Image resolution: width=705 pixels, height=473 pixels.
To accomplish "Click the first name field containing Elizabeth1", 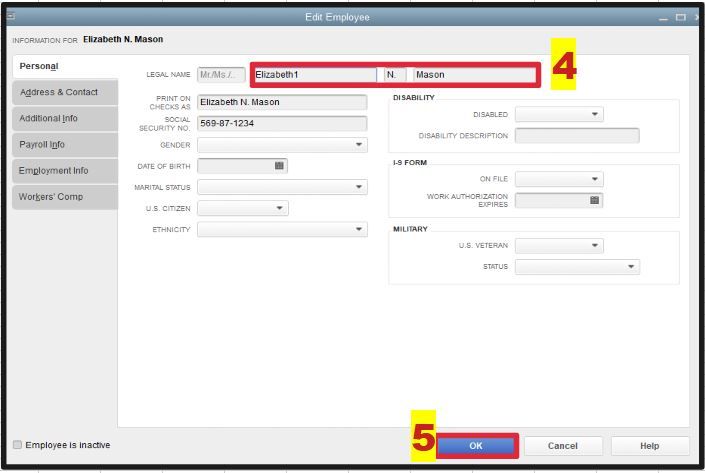I will point(315,75).
